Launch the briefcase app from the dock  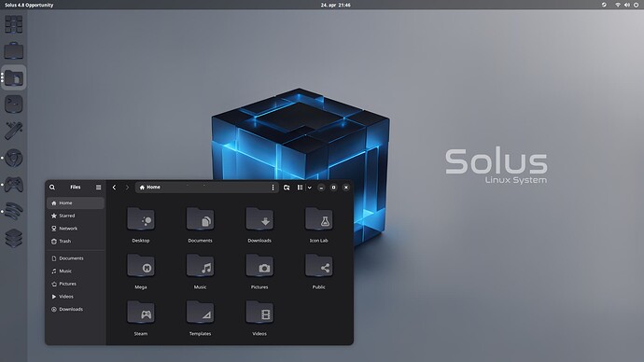[x=14, y=51]
